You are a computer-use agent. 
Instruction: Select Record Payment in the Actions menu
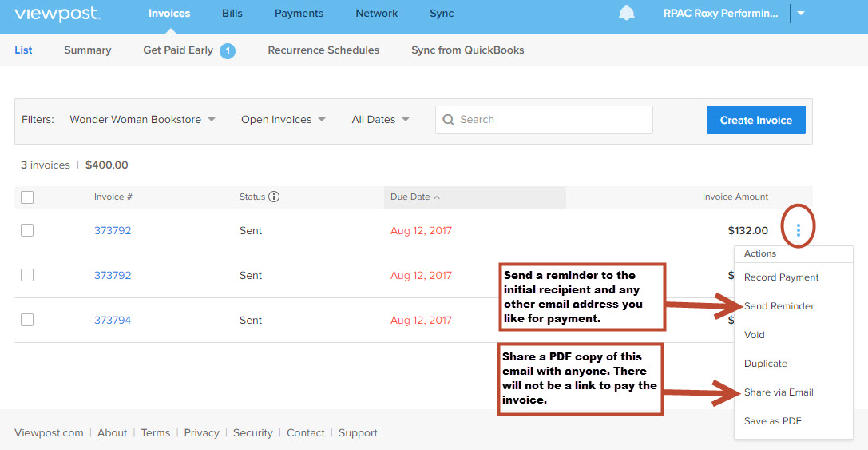pos(781,277)
